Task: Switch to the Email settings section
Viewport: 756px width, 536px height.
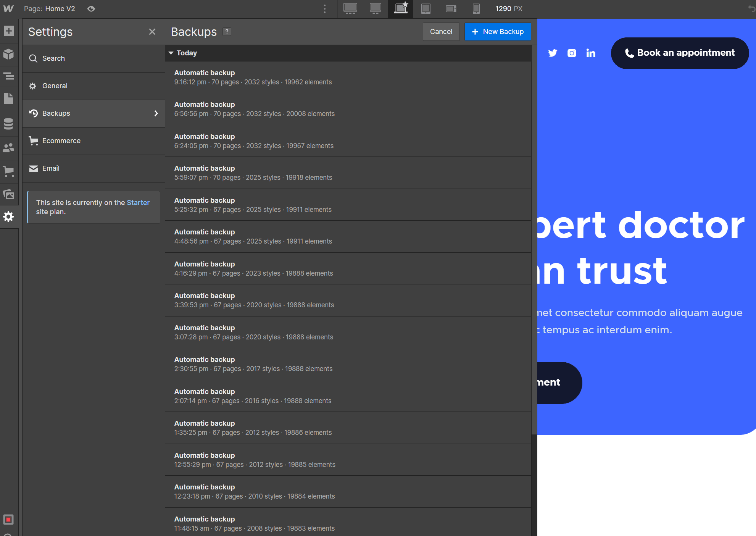Action: (51, 168)
